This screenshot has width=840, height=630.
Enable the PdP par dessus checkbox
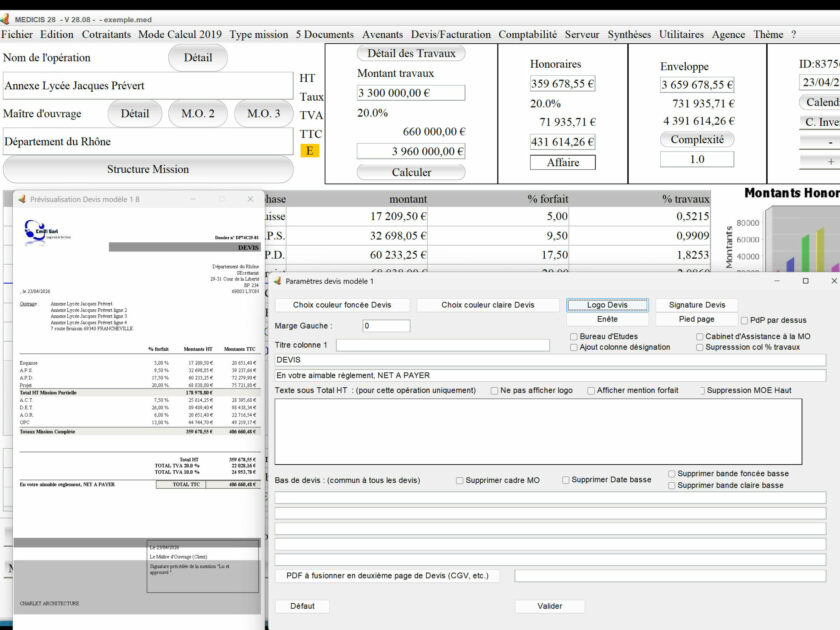click(744, 320)
